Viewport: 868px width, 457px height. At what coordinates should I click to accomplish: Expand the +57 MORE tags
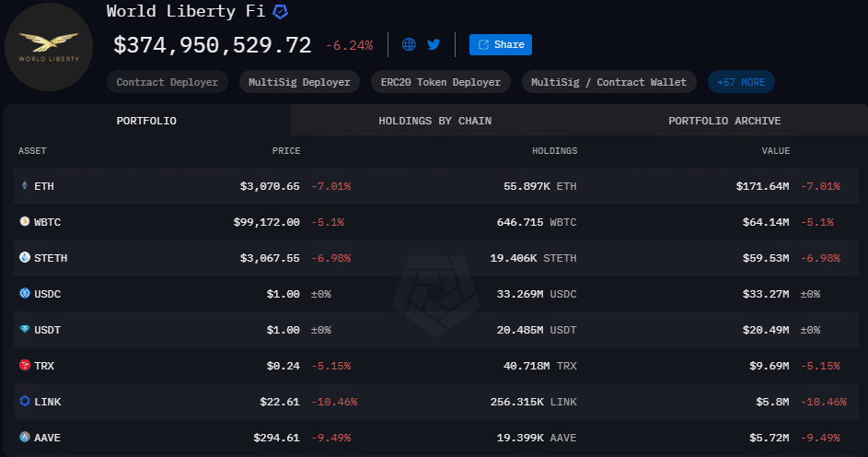[x=741, y=82]
